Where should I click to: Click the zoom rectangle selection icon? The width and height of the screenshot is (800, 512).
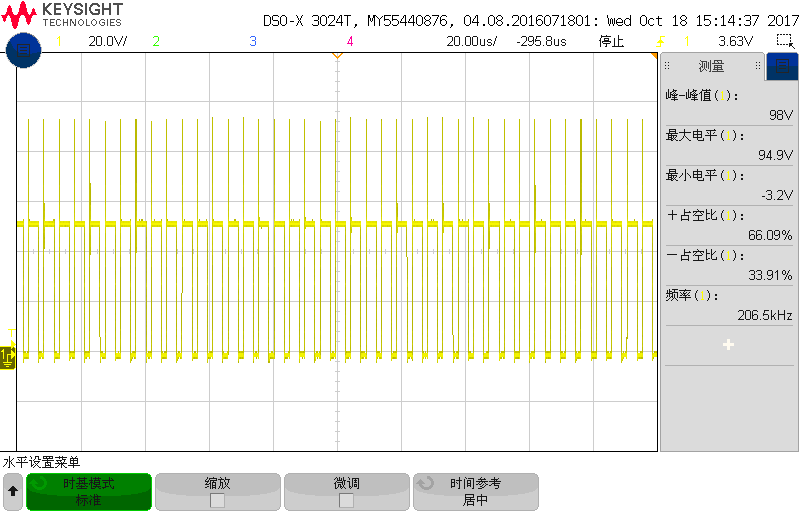(x=785, y=41)
